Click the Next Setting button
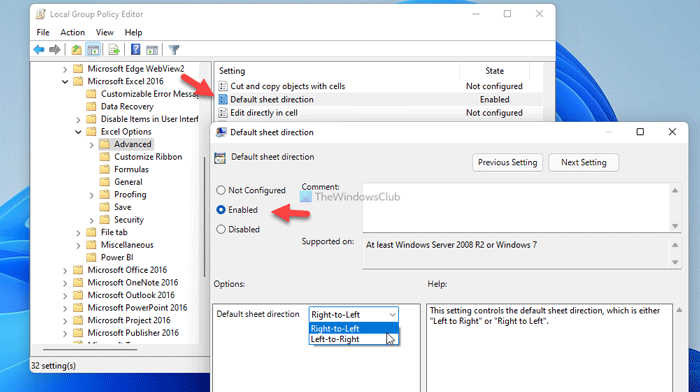The width and height of the screenshot is (700, 392). [x=583, y=163]
